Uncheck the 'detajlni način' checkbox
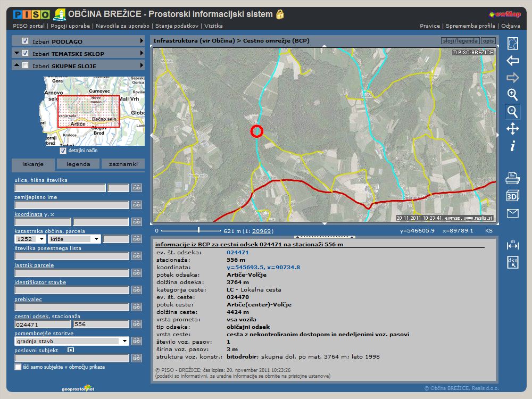532x399 pixels. [x=63, y=151]
